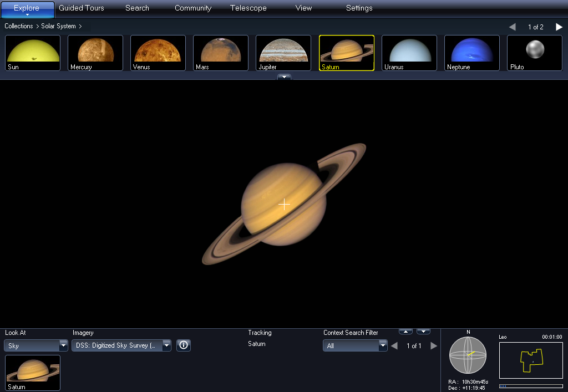The width and height of the screenshot is (568, 392).
Task: Open the Imagery DSS dropdown
Action: click(121, 346)
